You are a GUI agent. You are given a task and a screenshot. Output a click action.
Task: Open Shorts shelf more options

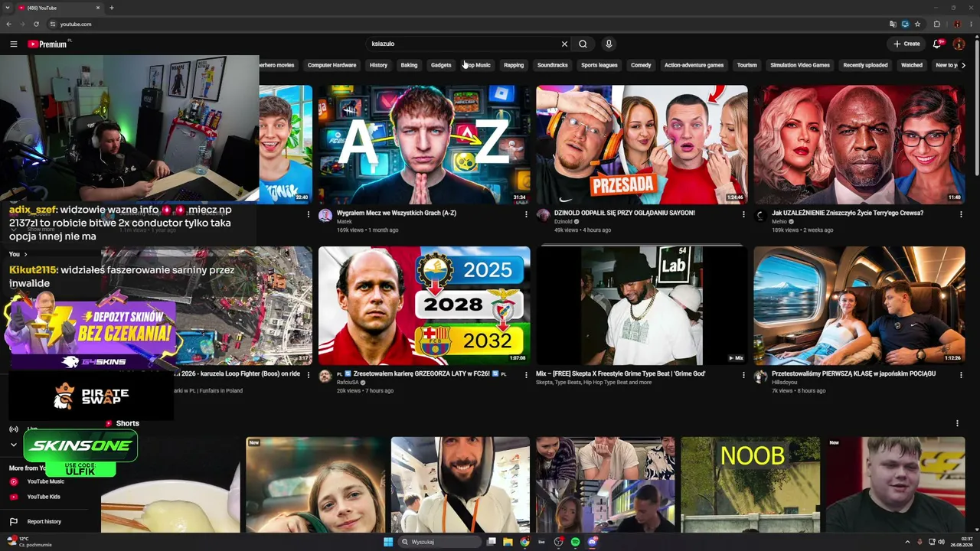pos(957,423)
